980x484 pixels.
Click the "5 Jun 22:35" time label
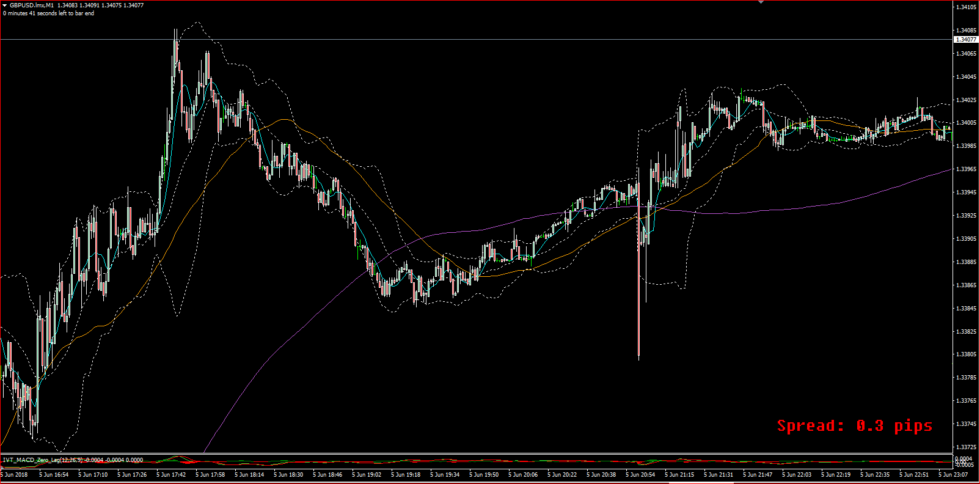coord(875,475)
